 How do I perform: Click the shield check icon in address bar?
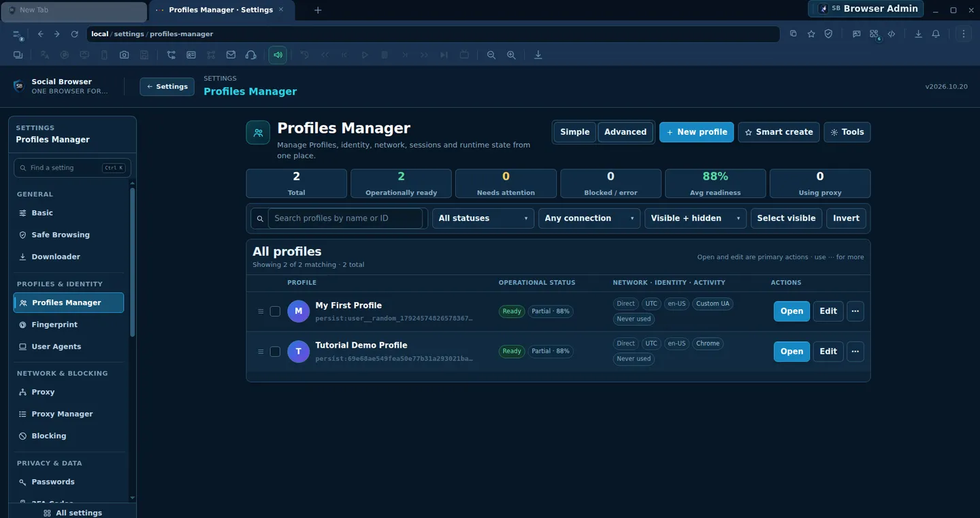tap(829, 34)
